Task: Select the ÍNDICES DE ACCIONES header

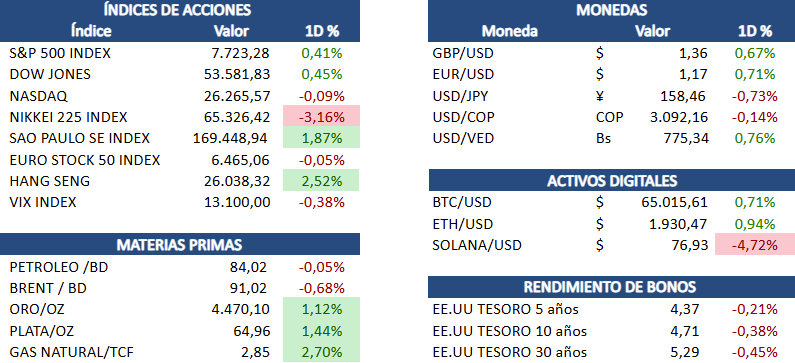Action: [177, 10]
